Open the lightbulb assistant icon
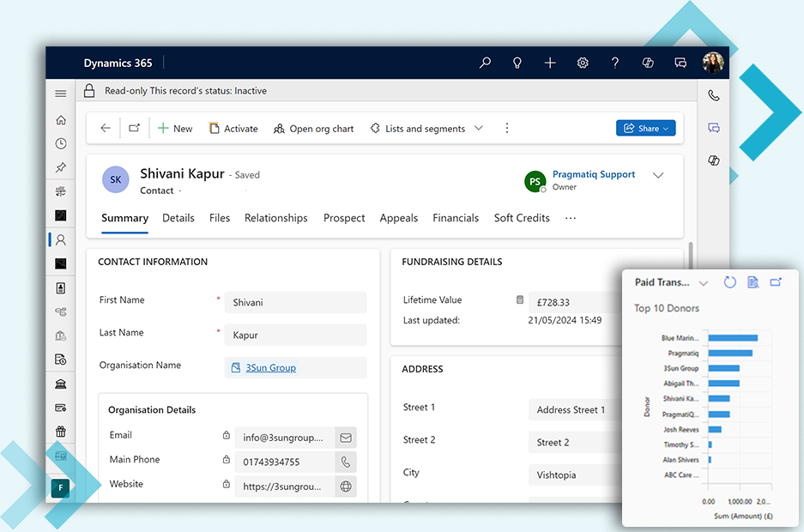 517,63
